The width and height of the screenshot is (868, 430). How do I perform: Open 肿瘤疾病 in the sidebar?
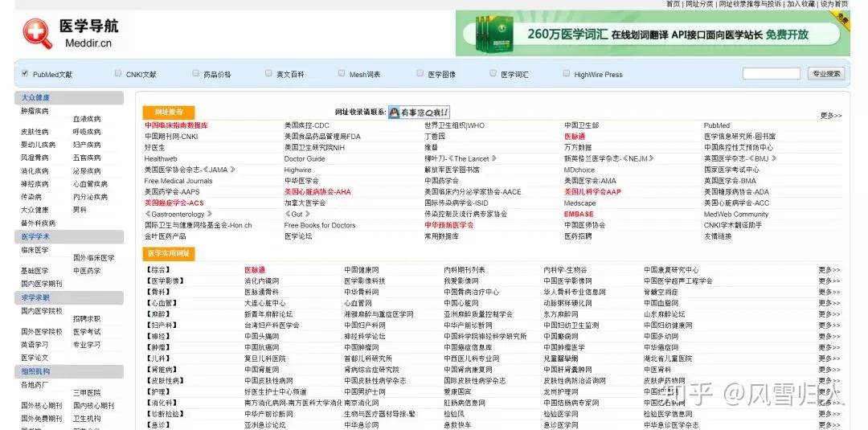point(35,111)
